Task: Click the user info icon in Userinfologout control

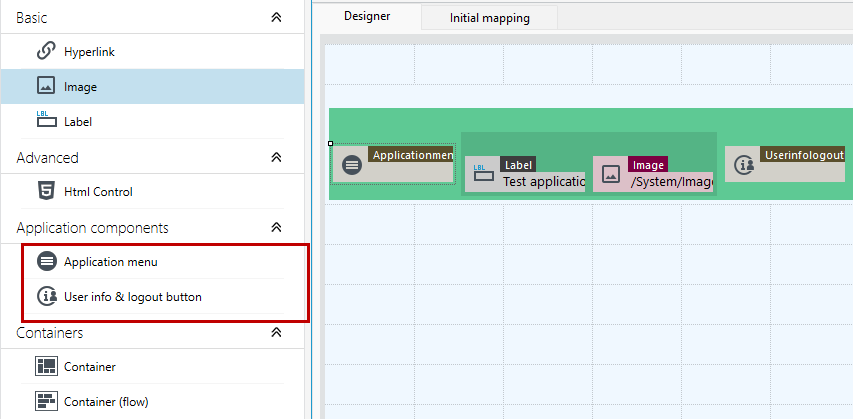Action: [x=744, y=164]
